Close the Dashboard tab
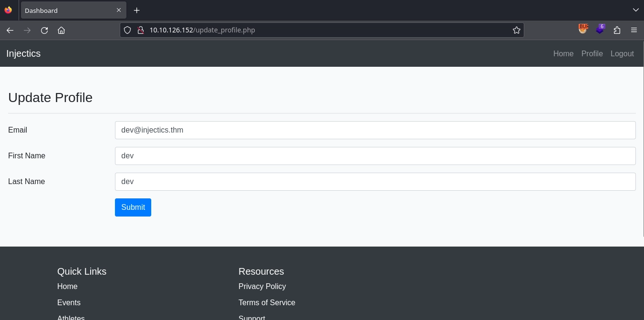Screen dimensions: 644x320 [119, 10]
